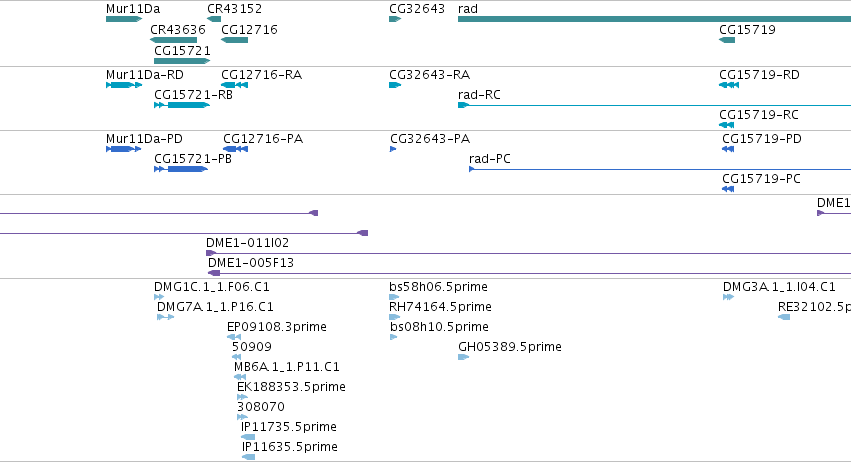Click EST DMG1C.1_1.F06.C1
Image resolution: width=851 pixels, height=462 pixels.
coord(212,287)
